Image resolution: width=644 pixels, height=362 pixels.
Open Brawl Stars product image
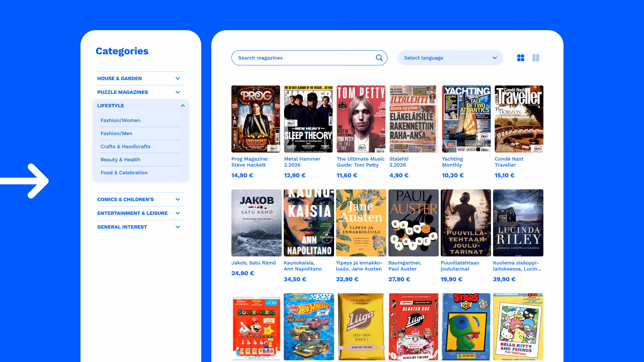coord(466,327)
